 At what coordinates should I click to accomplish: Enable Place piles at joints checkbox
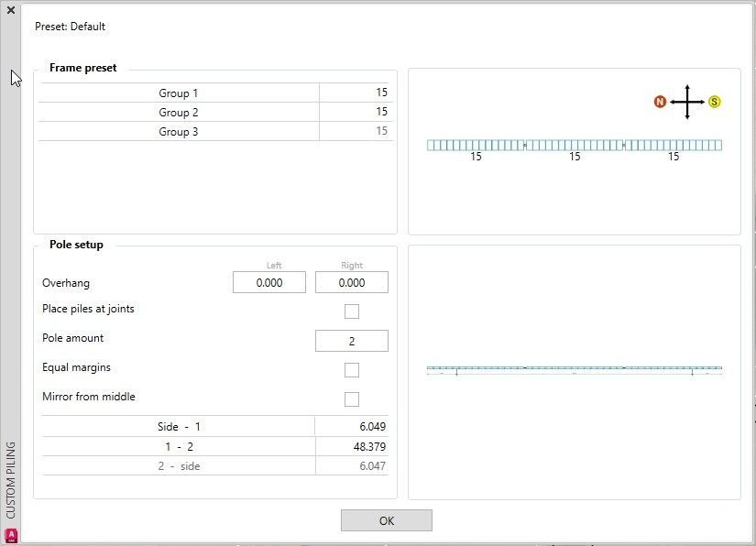click(x=352, y=311)
